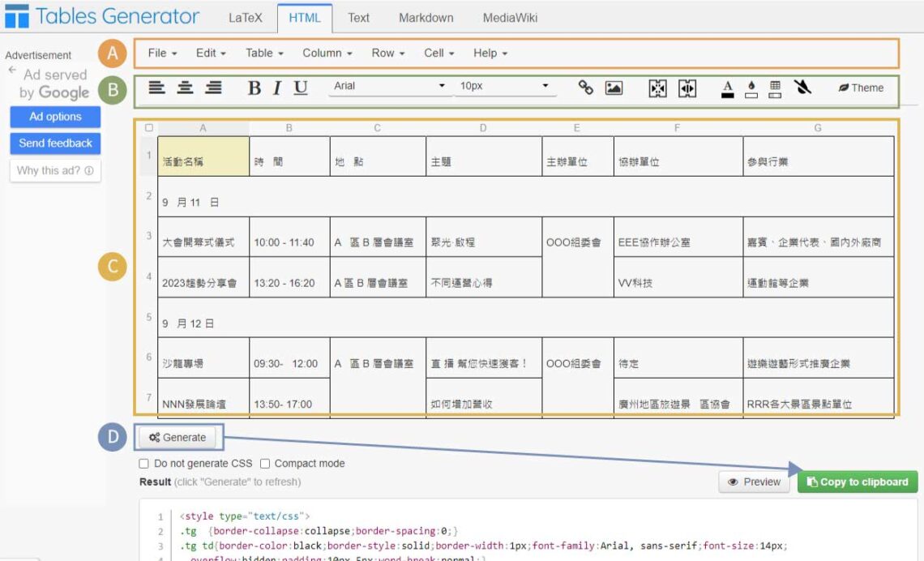The width and height of the screenshot is (924, 561).
Task: Switch to the LaTeX tab
Action: click(245, 18)
